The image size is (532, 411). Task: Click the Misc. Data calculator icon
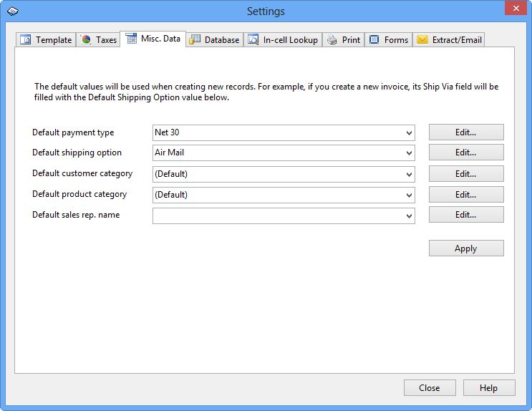[131, 39]
